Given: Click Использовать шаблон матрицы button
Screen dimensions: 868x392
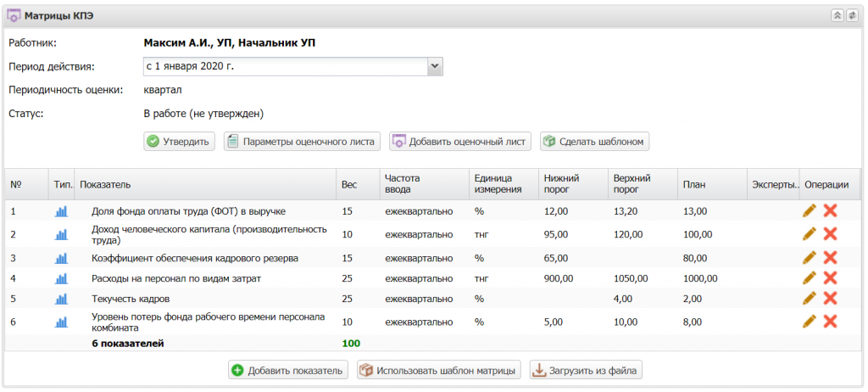Looking at the screenshot, I should (x=439, y=371).
